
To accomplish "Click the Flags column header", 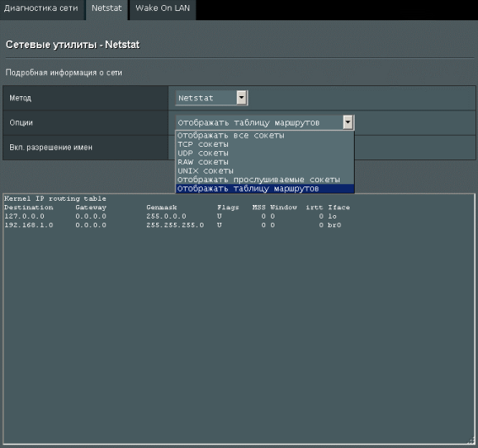I will pos(228,208).
